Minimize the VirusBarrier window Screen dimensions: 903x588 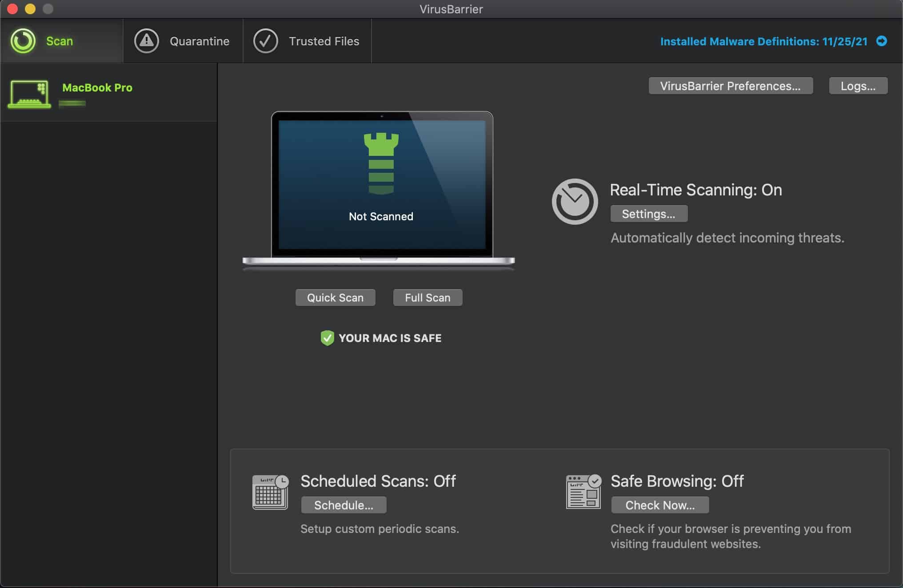tap(30, 9)
